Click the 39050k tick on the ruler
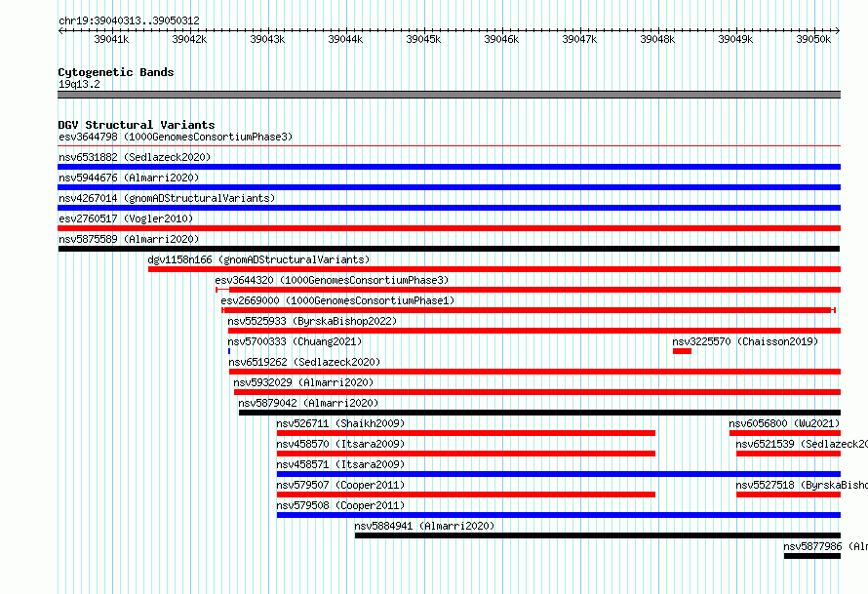Image resolution: width=868 pixels, height=594 pixels. (814, 31)
